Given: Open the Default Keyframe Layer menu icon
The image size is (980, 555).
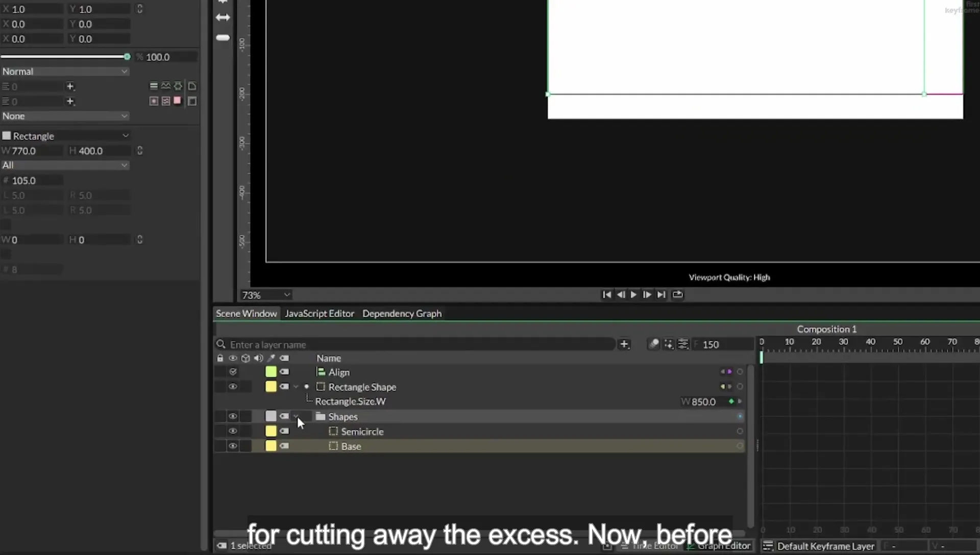Looking at the screenshot, I should pyautogui.click(x=768, y=546).
